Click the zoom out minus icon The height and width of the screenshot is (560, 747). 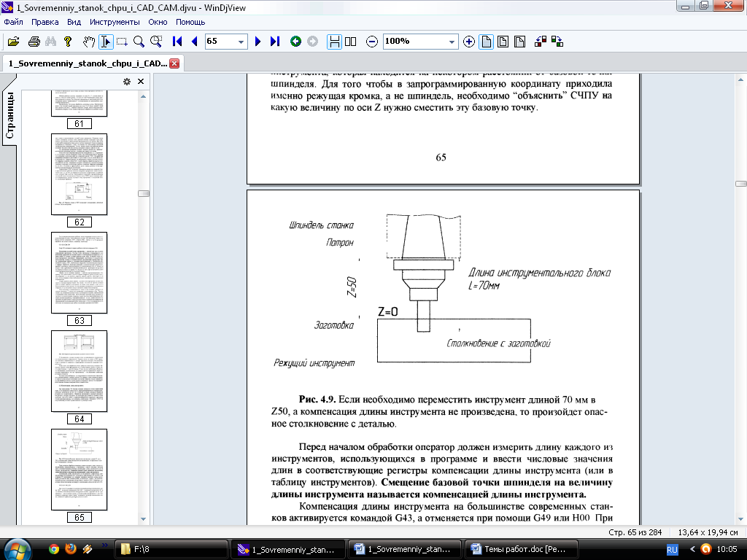[x=372, y=42]
